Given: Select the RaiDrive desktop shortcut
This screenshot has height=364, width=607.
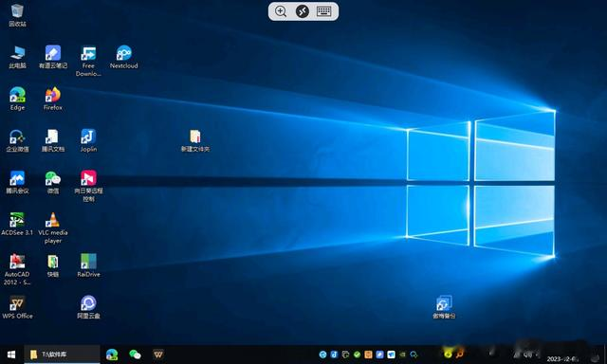Looking at the screenshot, I should (88, 265).
